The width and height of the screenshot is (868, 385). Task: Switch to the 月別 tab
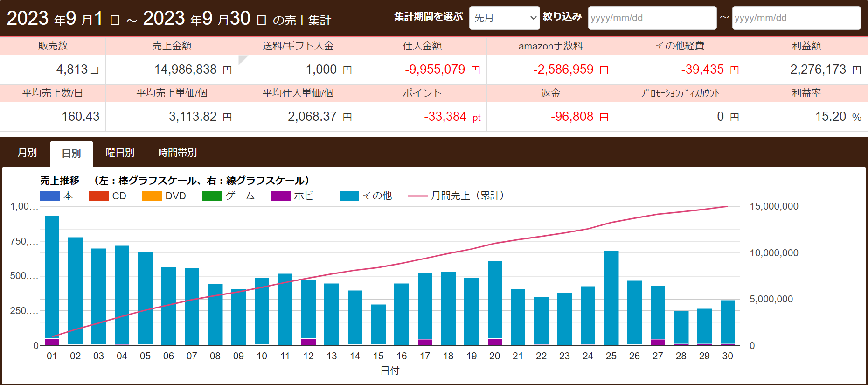click(27, 153)
